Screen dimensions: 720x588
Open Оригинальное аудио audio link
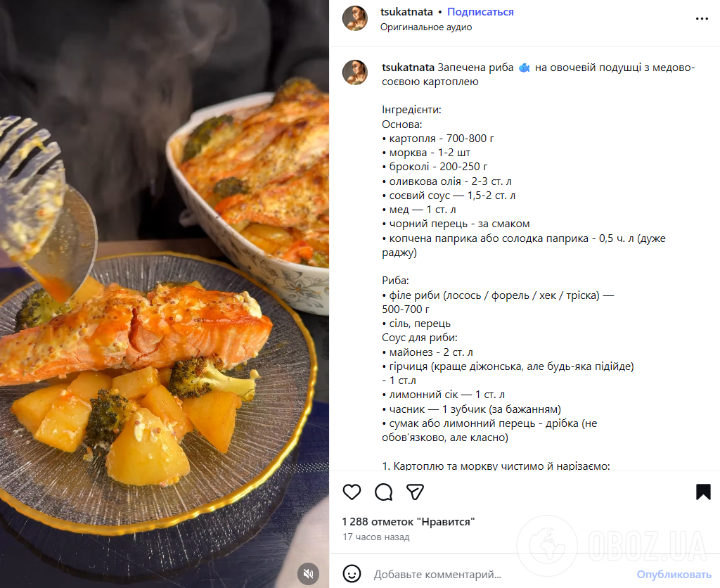point(426,27)
